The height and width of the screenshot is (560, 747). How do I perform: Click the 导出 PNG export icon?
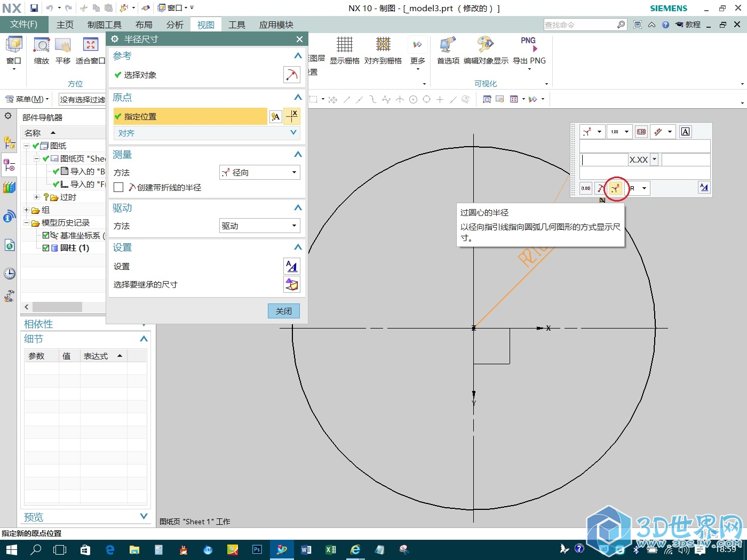(528, 45)
